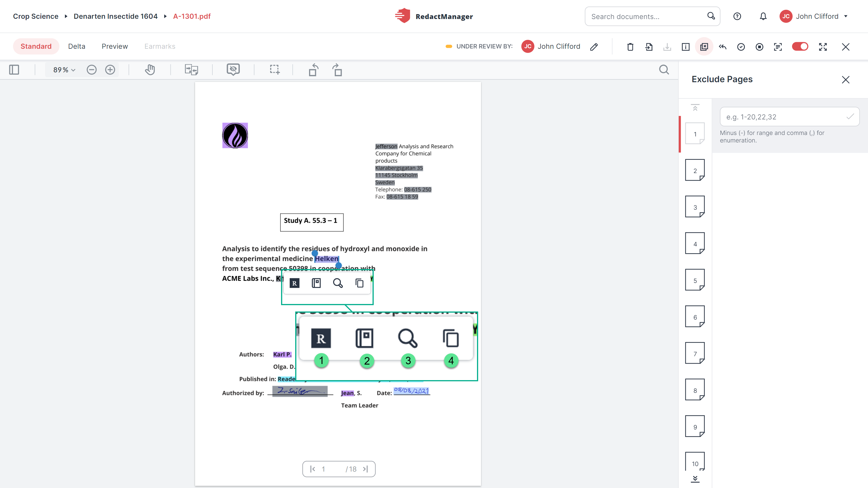Confirm page range with the checkmark

point(850,117)
